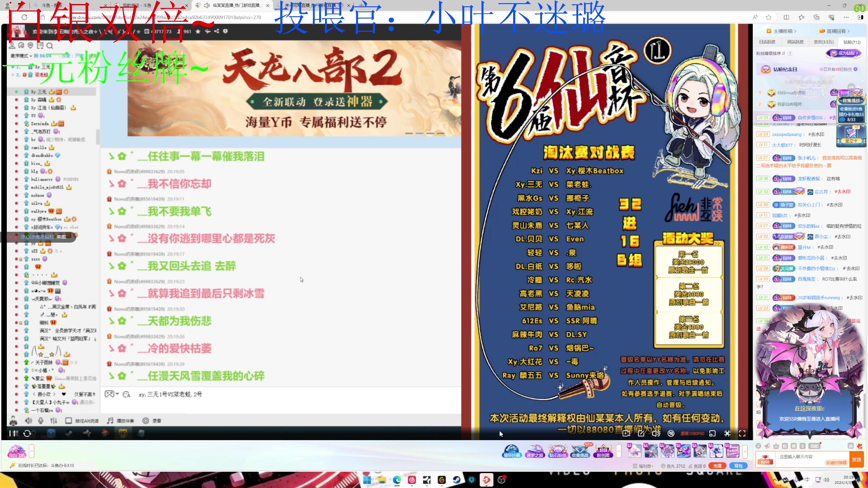
Task: Open browser read aloud icon
Action: point(755,17)
